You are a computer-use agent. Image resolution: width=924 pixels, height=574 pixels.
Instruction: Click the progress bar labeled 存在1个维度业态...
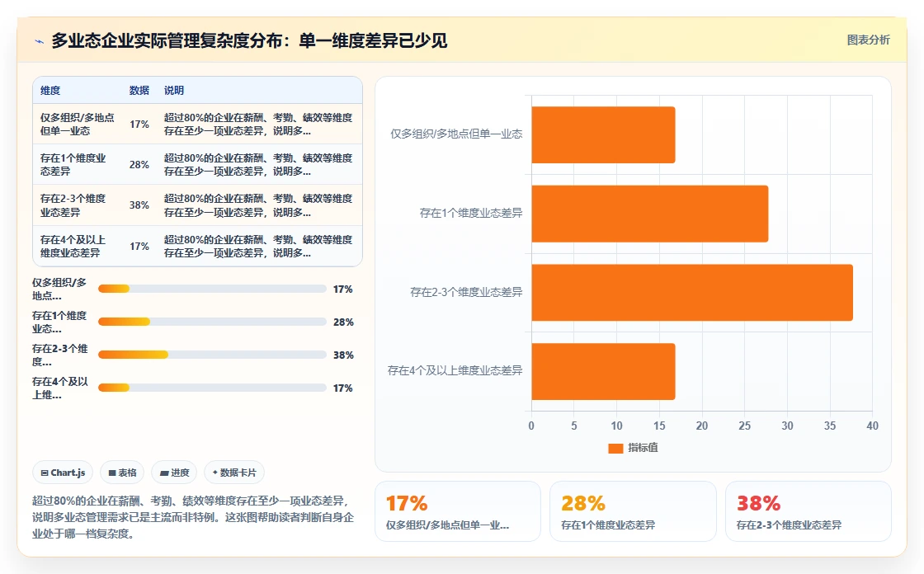[212, 322]
